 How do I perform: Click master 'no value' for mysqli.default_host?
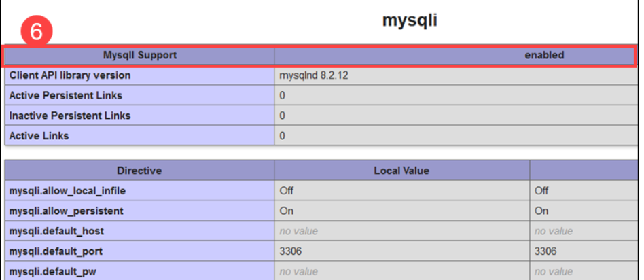pyautogui.click(x=554, y=232)
